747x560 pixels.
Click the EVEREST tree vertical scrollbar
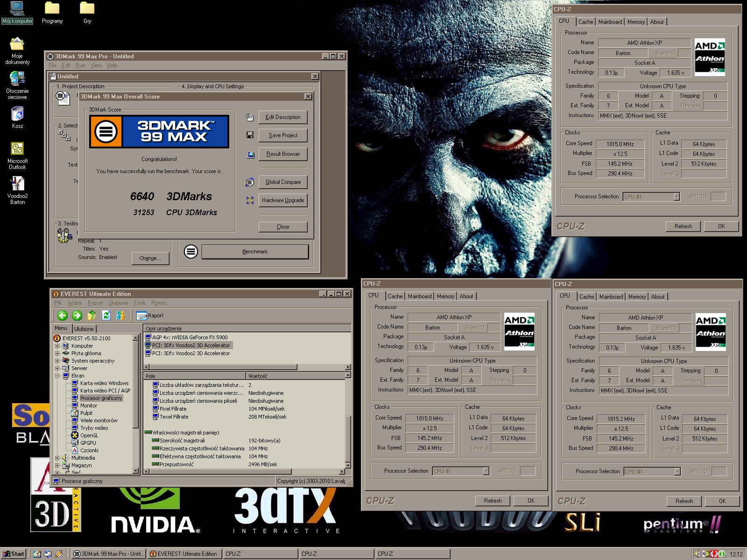(135, 404)
